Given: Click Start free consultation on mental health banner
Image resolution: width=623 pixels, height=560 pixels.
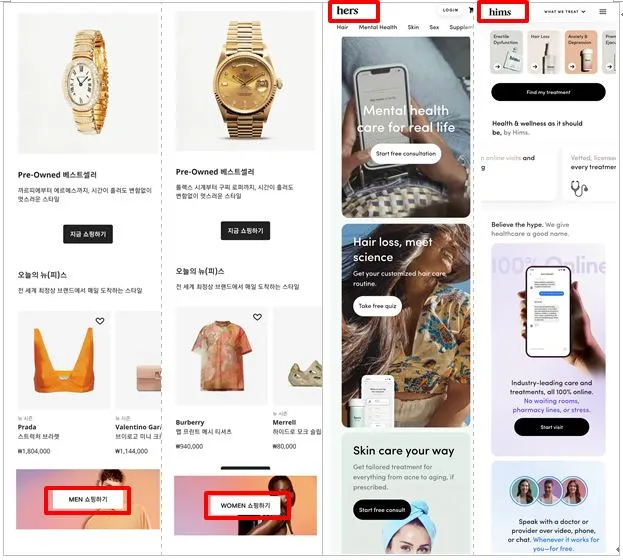Looking at the screenshot, I should click(406, 153).
